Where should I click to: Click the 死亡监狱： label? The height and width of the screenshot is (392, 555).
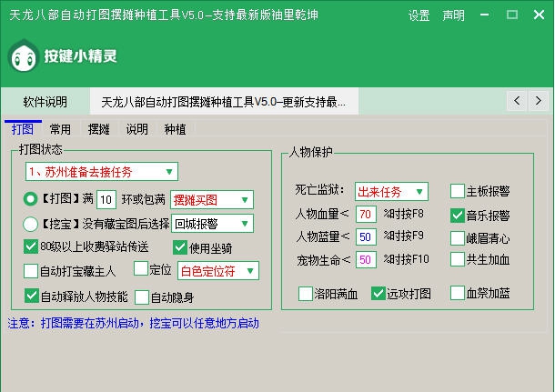click(x=320, y=190)
